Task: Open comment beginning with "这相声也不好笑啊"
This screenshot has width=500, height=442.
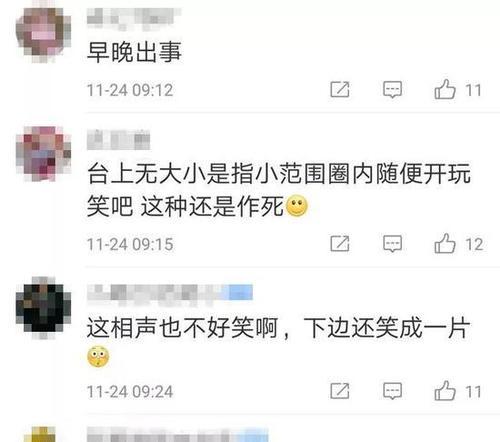Action: click(279, 341)
